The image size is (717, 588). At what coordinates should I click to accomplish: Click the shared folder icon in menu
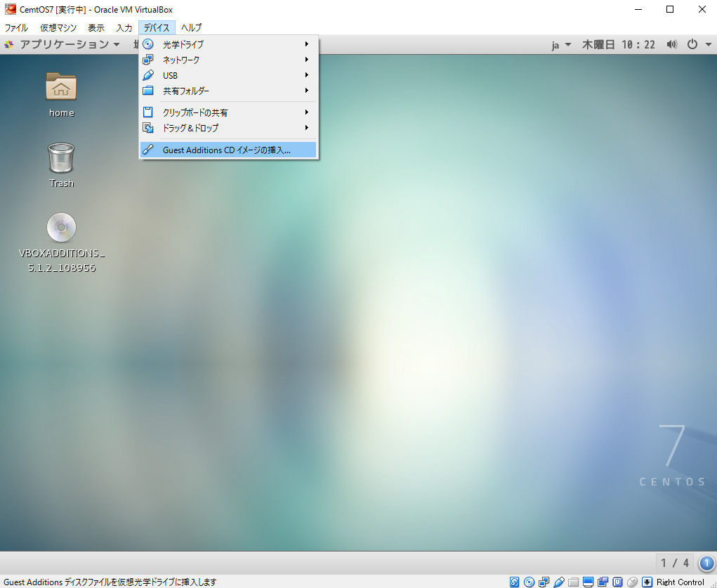147,91
